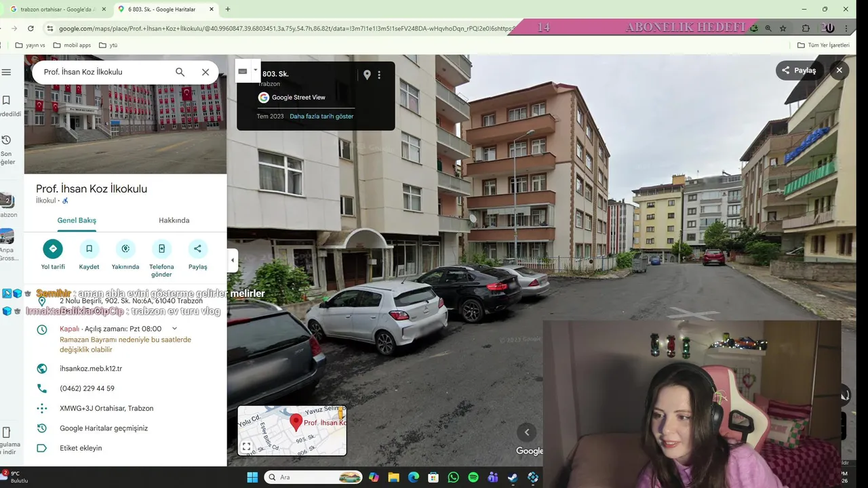Image resolution: width=868 pixels, height=488 pixels.
Task: Open the dropdown arrow next to the layout icon
Action: (x=256, y=70)
